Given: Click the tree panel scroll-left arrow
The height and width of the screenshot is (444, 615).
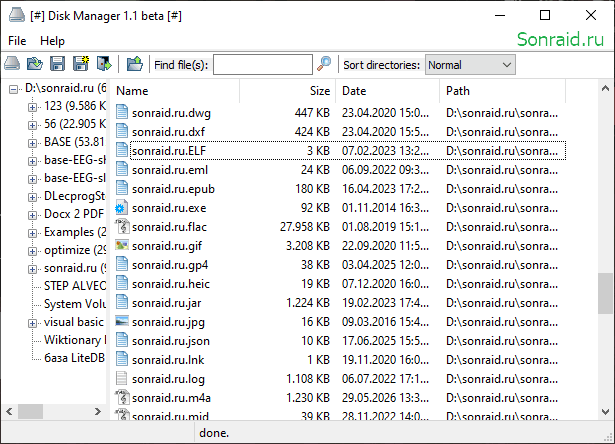Looking at the screenshot, I should (9, 411).
